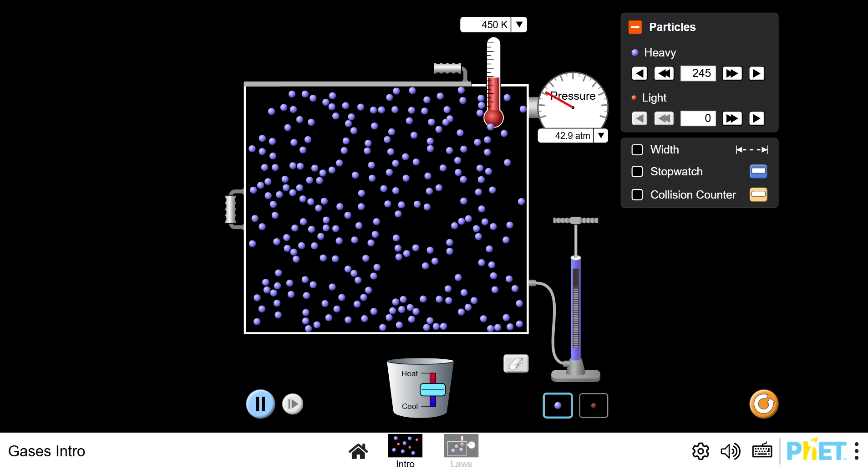Add one Light particle with single right arrow
The image size is (868, 470).
756,118
